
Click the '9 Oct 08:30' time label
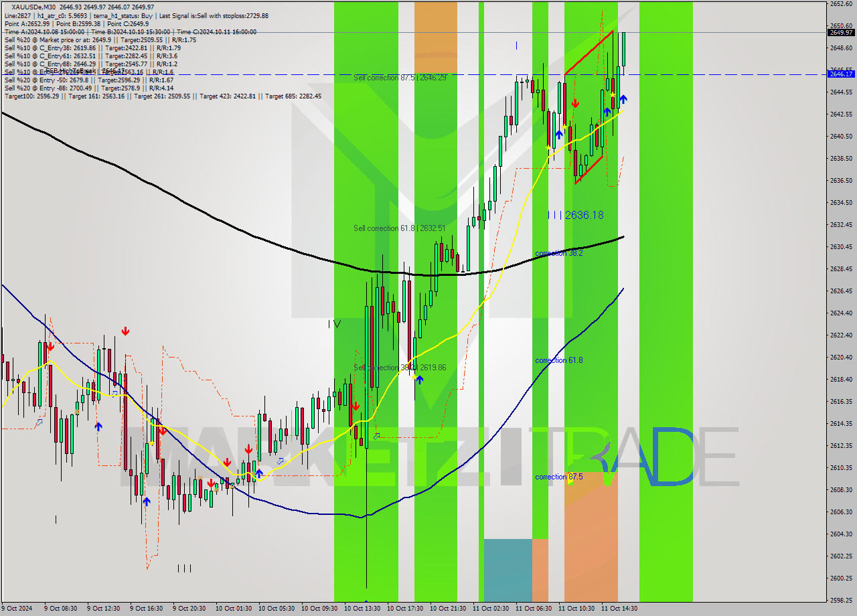click(62, 609)
